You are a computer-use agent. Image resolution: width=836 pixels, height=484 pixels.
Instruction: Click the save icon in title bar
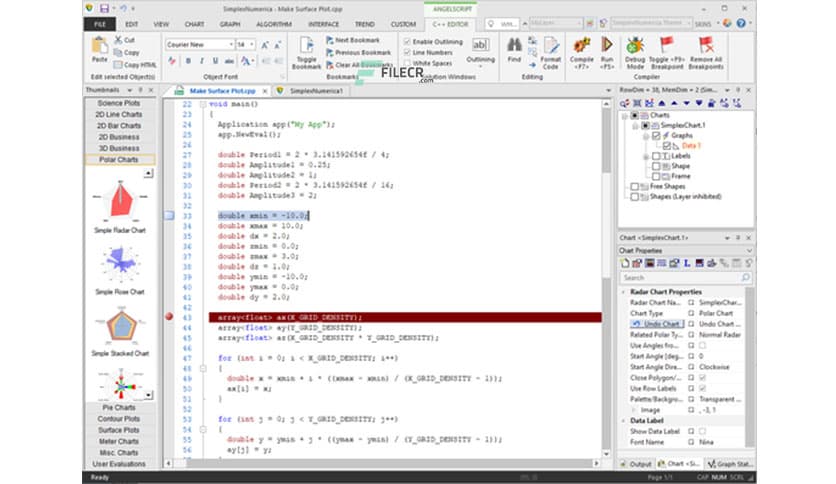tap(104, 9)
